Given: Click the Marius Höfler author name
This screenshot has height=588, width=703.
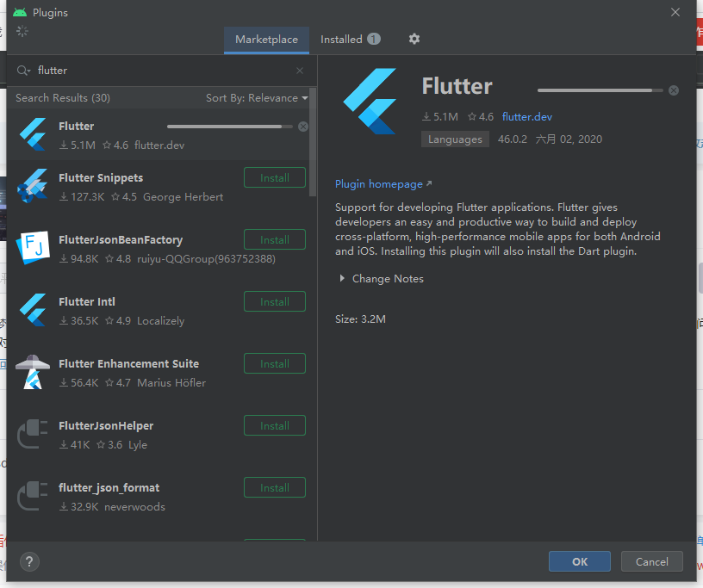Looking at the screenshot, I should click(171, 383).
